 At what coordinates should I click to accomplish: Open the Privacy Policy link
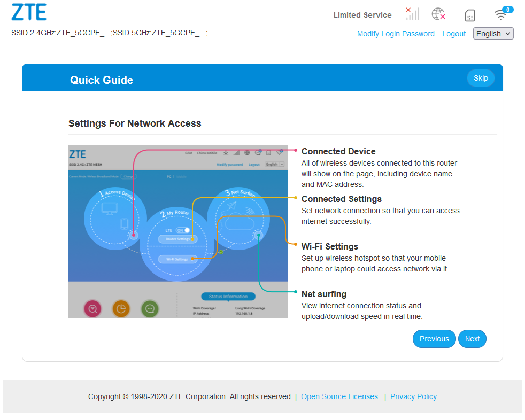tap(413, 396)
